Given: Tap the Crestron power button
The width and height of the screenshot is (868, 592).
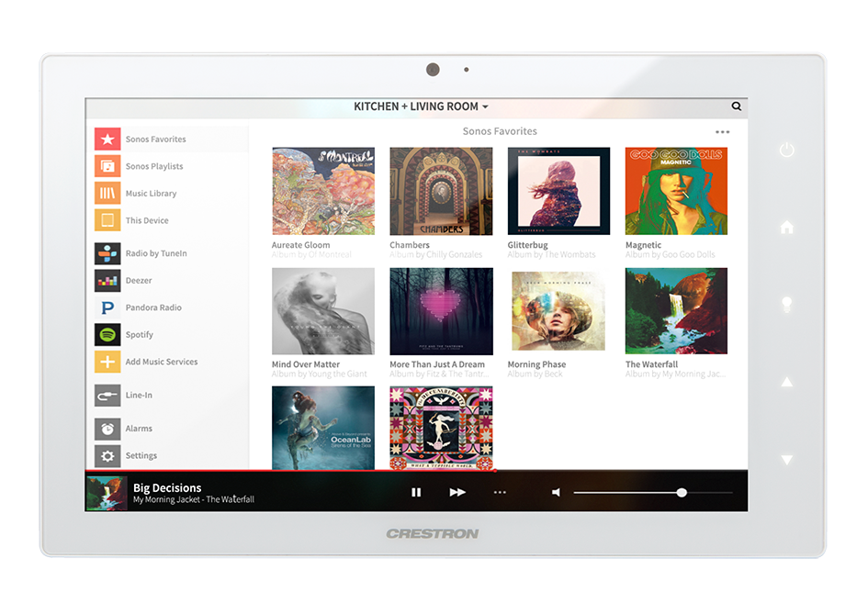Looking at the screenshot, I should [x=786, y=150].
